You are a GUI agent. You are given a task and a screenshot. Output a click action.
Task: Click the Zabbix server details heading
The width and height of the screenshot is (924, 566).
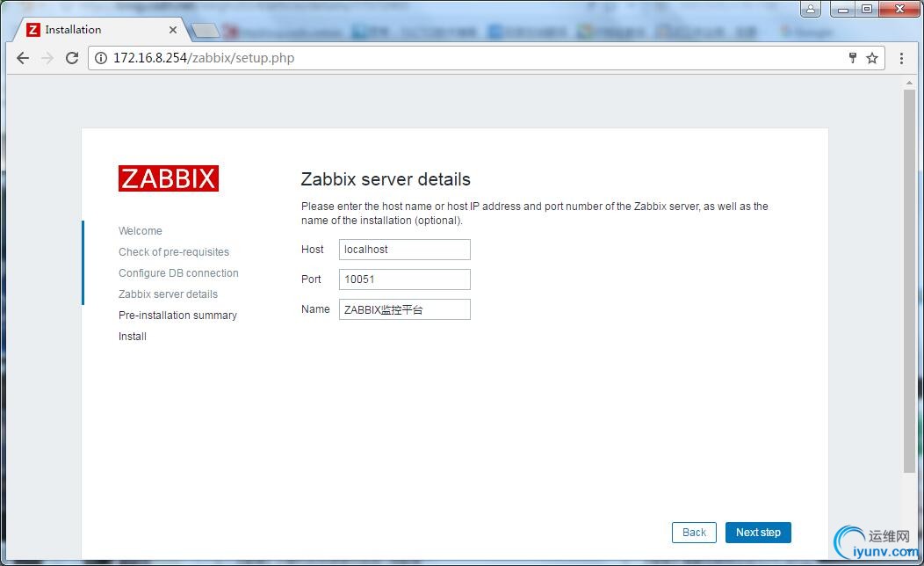click(x=386, y=179)
